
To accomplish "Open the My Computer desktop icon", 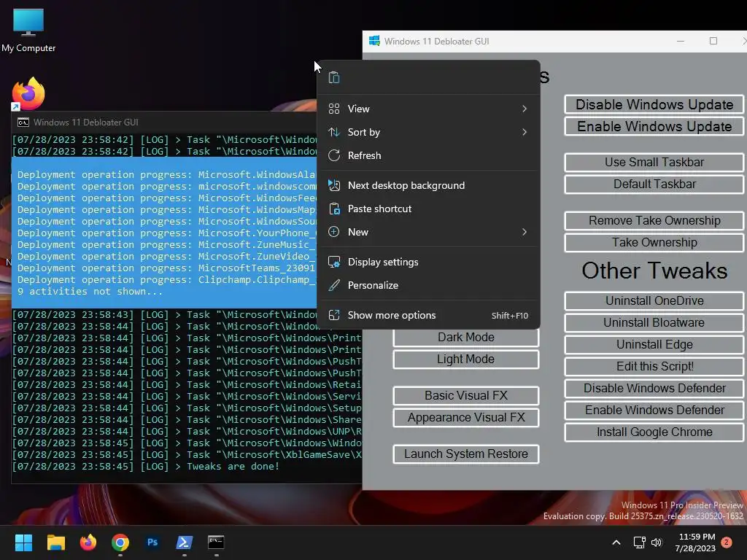I will click(x=28, y=31).
